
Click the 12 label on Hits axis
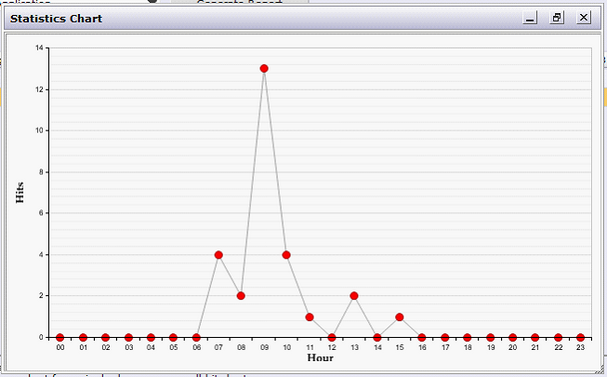[39, 89]
